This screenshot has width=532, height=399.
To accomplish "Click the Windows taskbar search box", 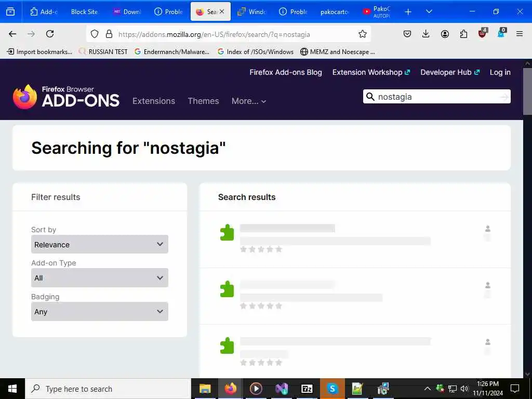I will pyautogui.click(x=108, y=389).
